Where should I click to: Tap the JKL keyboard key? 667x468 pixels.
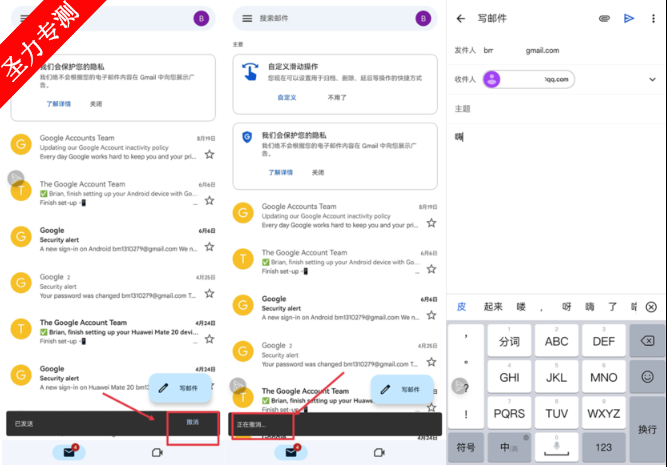click(556, 377)
